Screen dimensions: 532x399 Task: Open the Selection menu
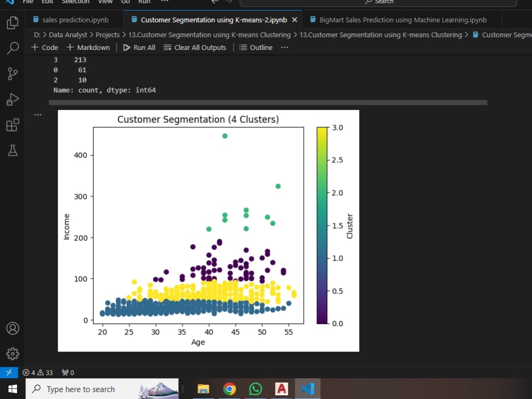point(76,2)
